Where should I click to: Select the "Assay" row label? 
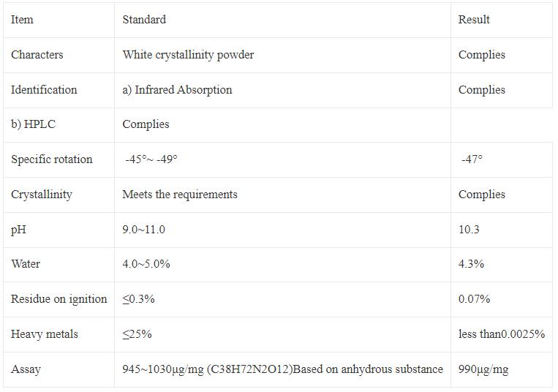[x=26, y=369]
